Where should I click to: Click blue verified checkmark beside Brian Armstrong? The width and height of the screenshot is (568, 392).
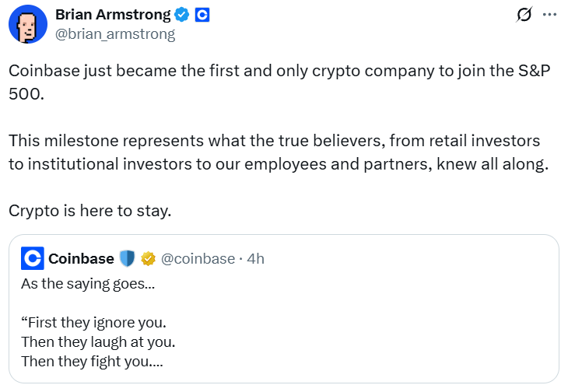pos(181,15)
